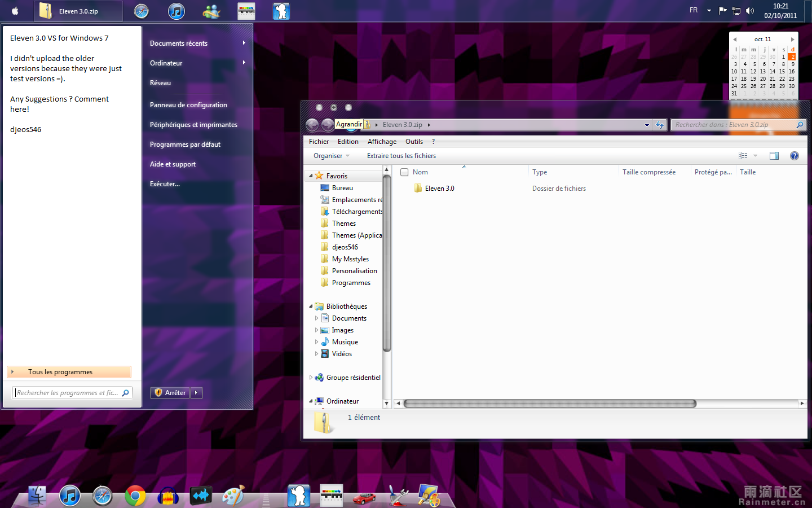This screenshot has height=508, width=812.
Task: Open the address bar history dropdown
Action: pyautogui.click(x=647, y=125)
